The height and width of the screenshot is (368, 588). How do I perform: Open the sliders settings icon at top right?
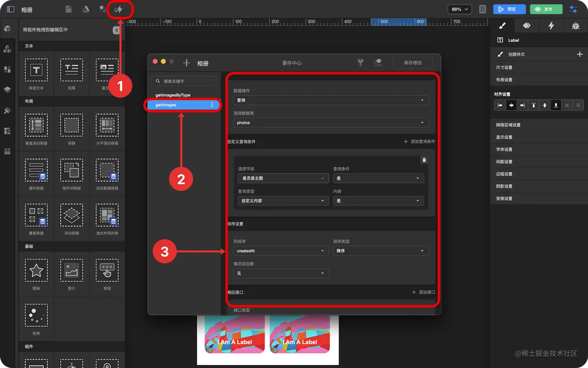[573, 9]
